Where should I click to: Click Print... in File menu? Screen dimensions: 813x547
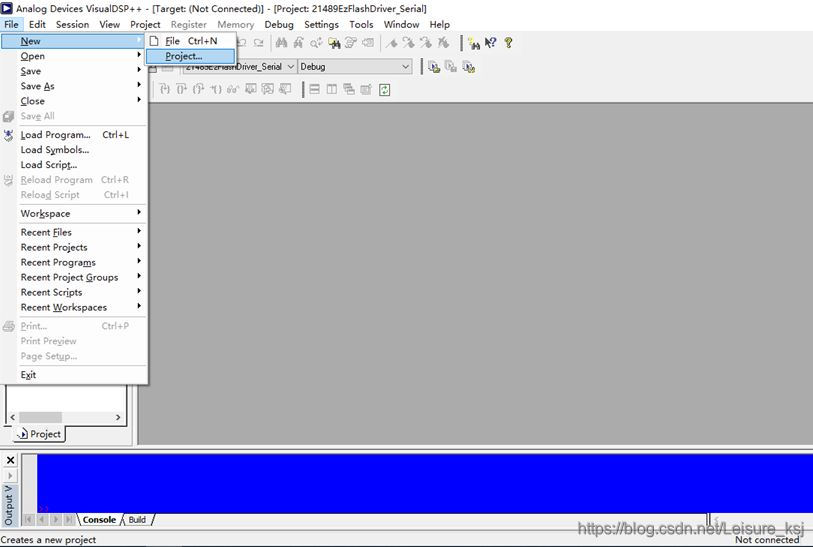coord(74,326)
